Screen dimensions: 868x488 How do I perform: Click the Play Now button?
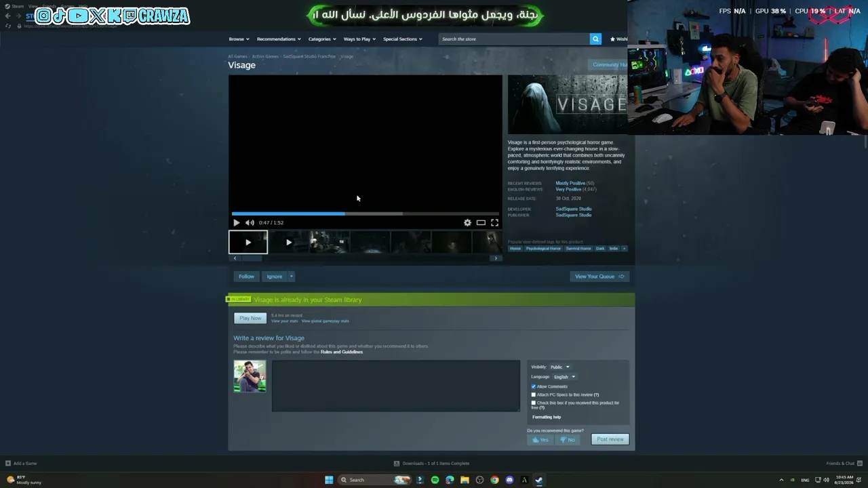click(x=250, y=318)
